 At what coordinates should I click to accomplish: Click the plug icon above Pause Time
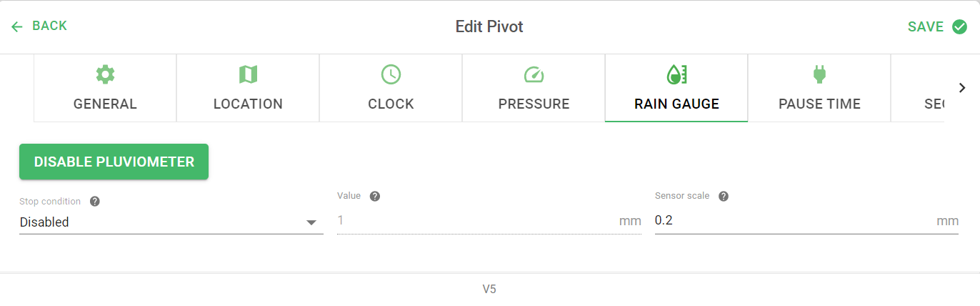click(819, 74)
